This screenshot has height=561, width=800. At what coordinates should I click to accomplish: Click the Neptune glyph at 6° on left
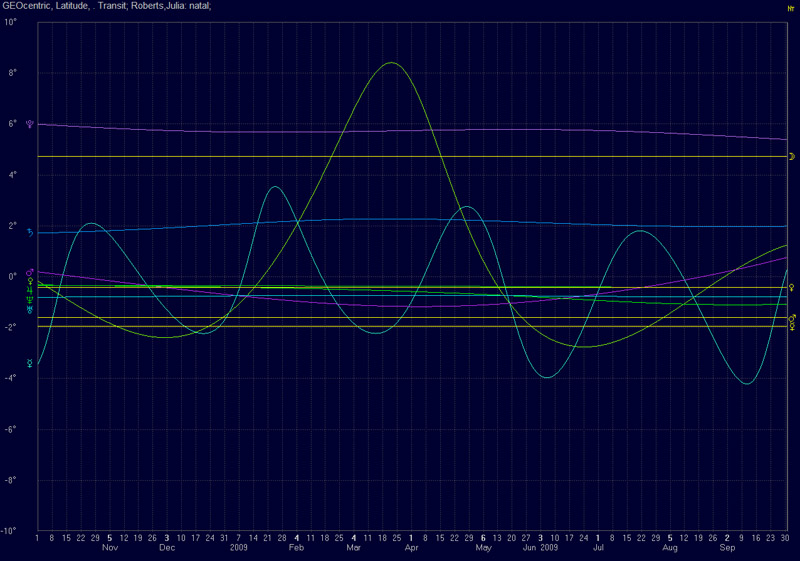pyautogui.click(x=30, y=124)
